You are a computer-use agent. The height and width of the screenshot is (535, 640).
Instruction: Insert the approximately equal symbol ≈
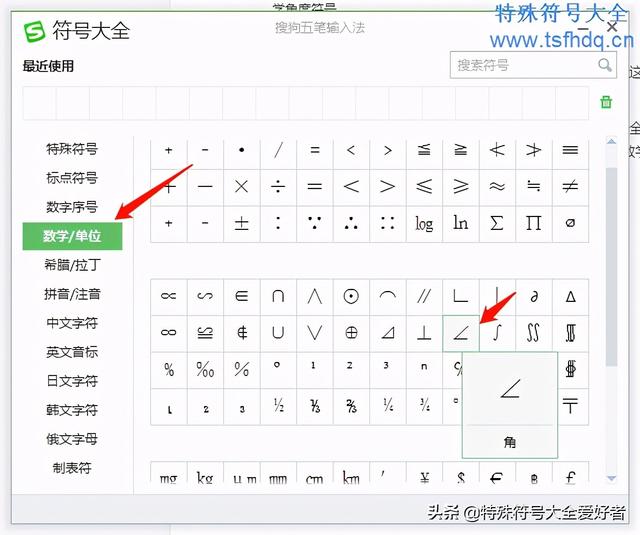pyautogui.click(x=497, y=187)
